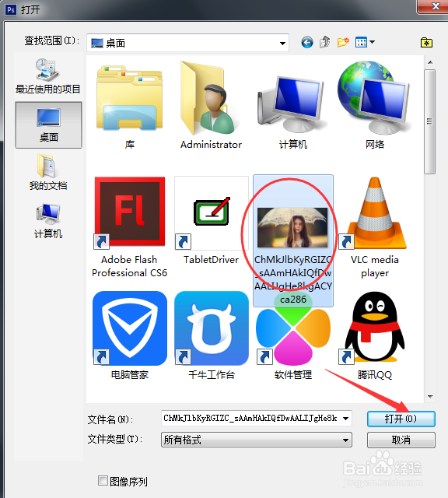This screenshot has height=498, width=448.
Task: Select the Tencent QQ penguin shortcut
Action: coord(375,335)
